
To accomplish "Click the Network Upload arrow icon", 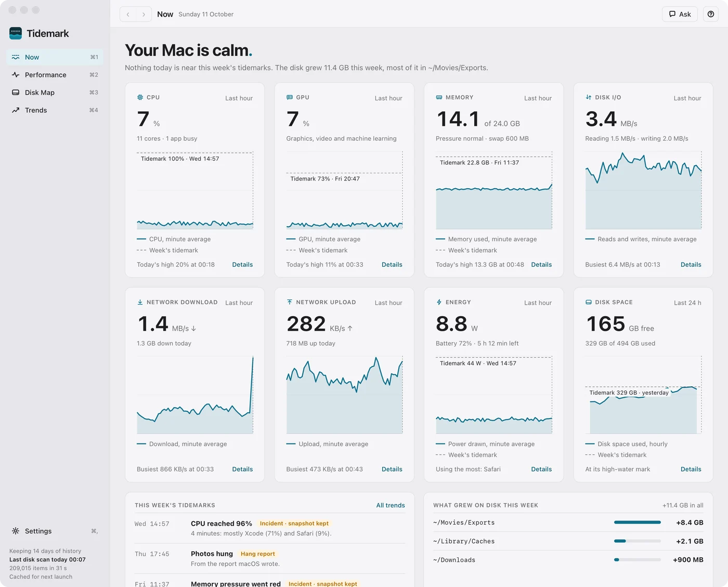I will (290, 302).
